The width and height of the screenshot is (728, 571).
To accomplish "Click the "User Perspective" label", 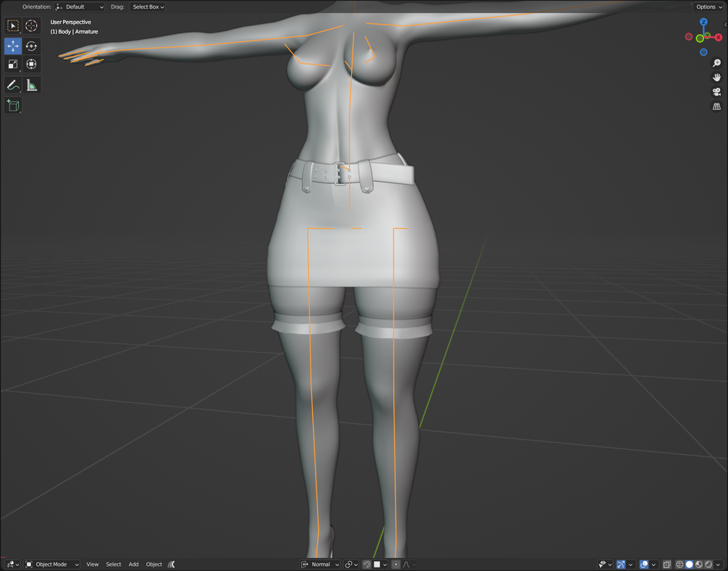I will pos(70,22).
